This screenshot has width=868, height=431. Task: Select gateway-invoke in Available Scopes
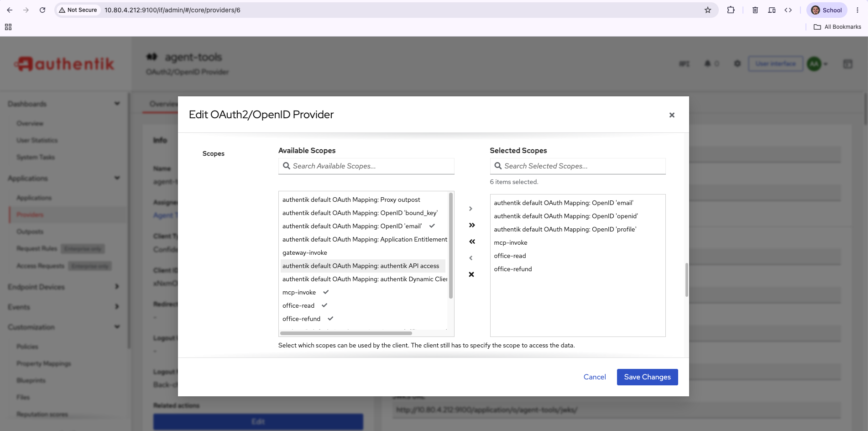[363, 252]
